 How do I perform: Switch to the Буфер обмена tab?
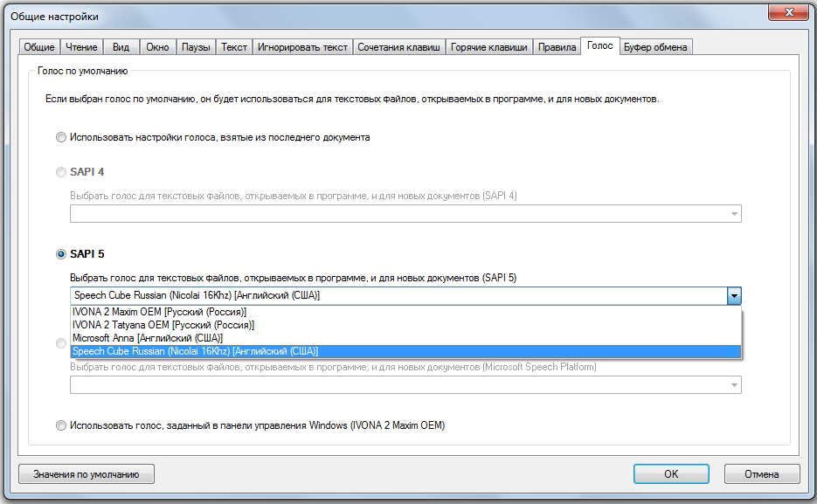(x=655, y=47)
